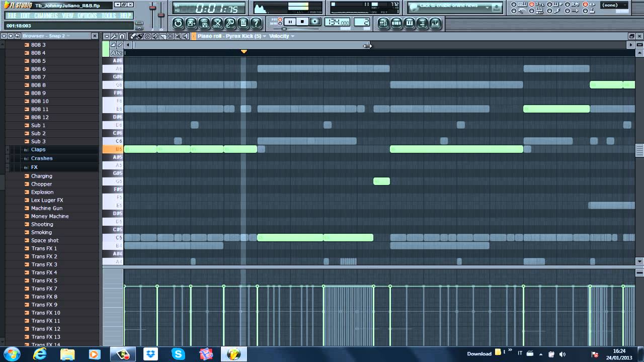Open the OPTIONS menu
The width and height of the screenshot is (644, 362).
87,16
